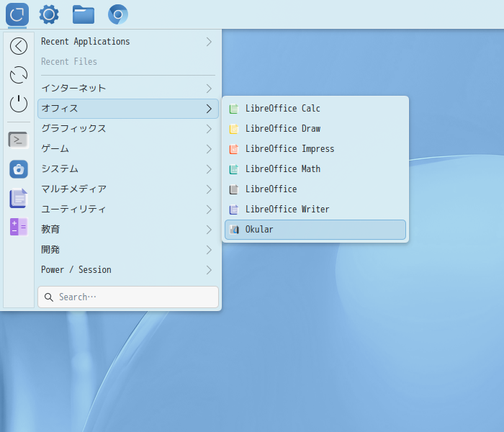Viewport: 504px width, 432px height.
Task: Expand the マルチメディア submenu arrow
Action: point(209,189)
